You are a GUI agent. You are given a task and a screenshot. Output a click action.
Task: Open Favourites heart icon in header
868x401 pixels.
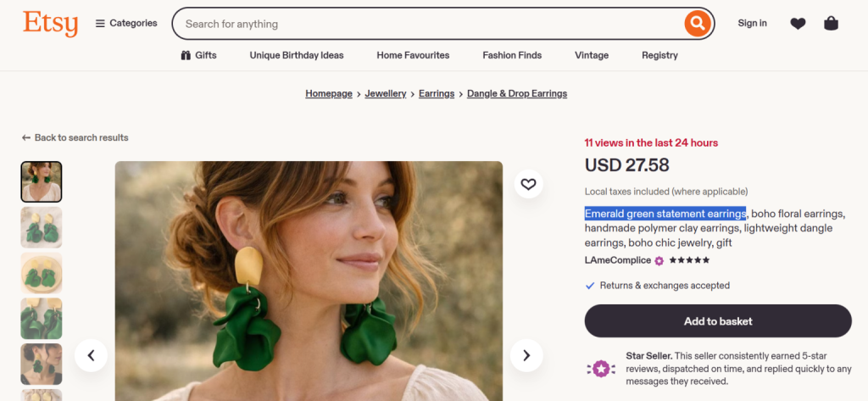[798, 23]
